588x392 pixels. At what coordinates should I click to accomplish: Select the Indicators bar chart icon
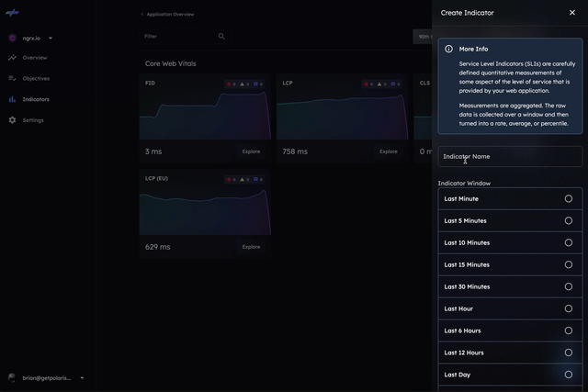click(x=13, y=99)
